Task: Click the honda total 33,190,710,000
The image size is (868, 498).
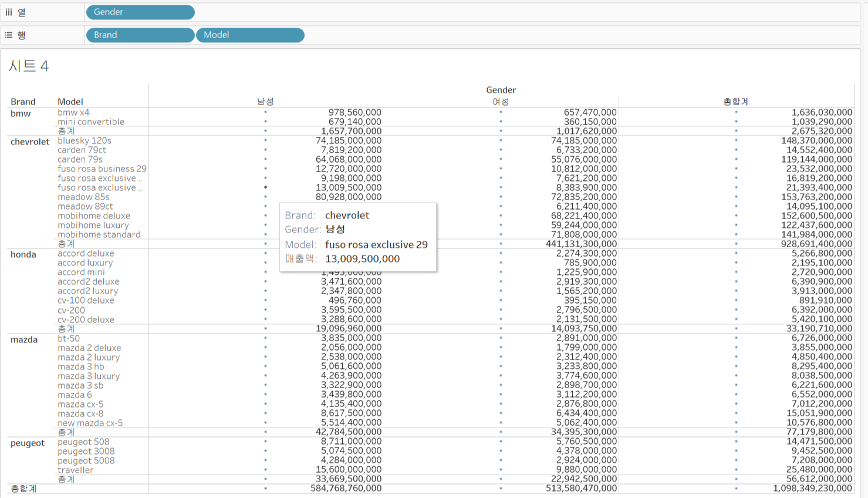Action: pos(819,328)
